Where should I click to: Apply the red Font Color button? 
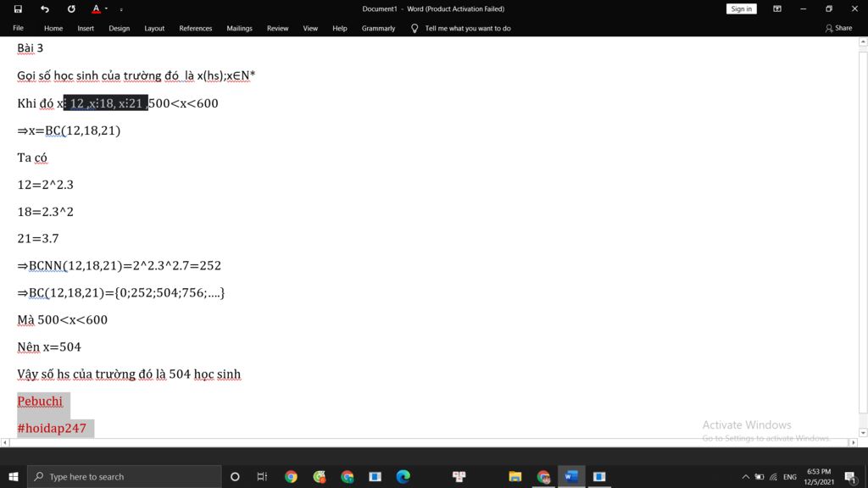(x=96, y=8)
